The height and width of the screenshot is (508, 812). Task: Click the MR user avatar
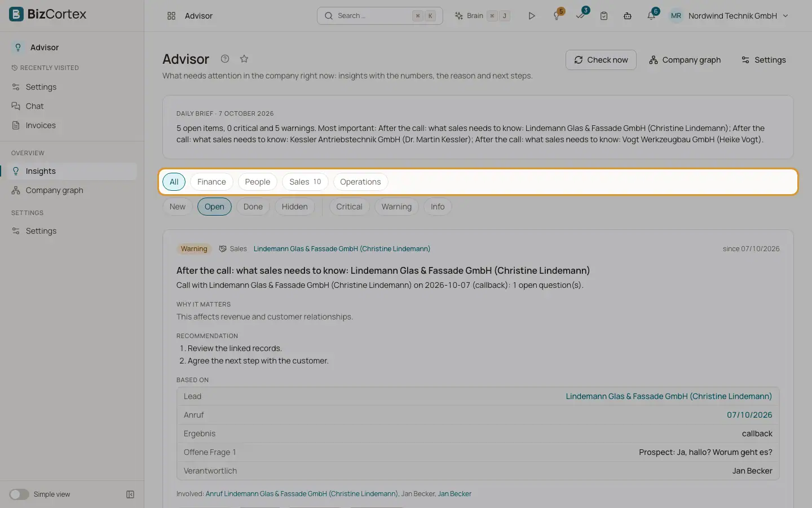click(x=676, y=16)
